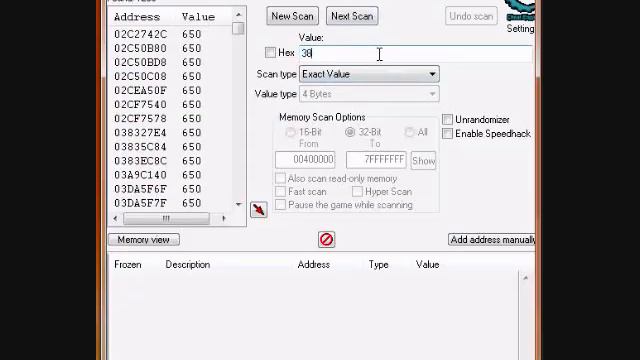Open the Memory view button
The height and width of the screenshot is (360, 640).
[144, 240]
